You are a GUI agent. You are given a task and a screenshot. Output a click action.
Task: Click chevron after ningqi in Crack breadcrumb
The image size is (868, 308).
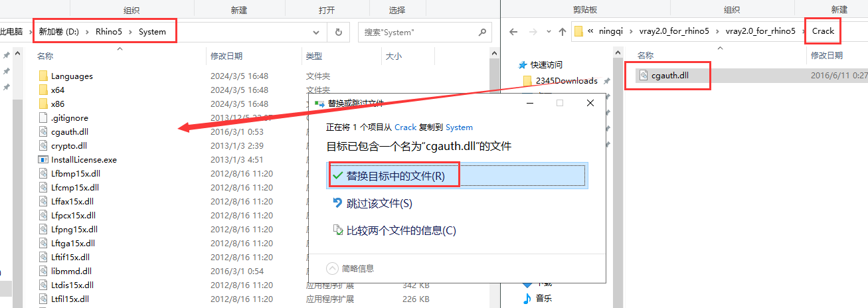(631, 32)
